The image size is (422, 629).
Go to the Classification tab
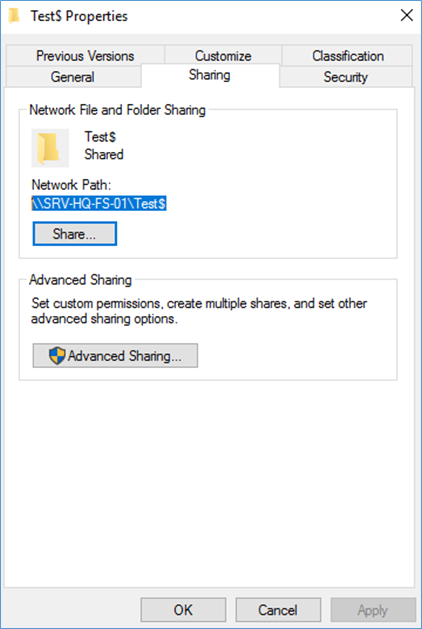(x=348, y=56)
